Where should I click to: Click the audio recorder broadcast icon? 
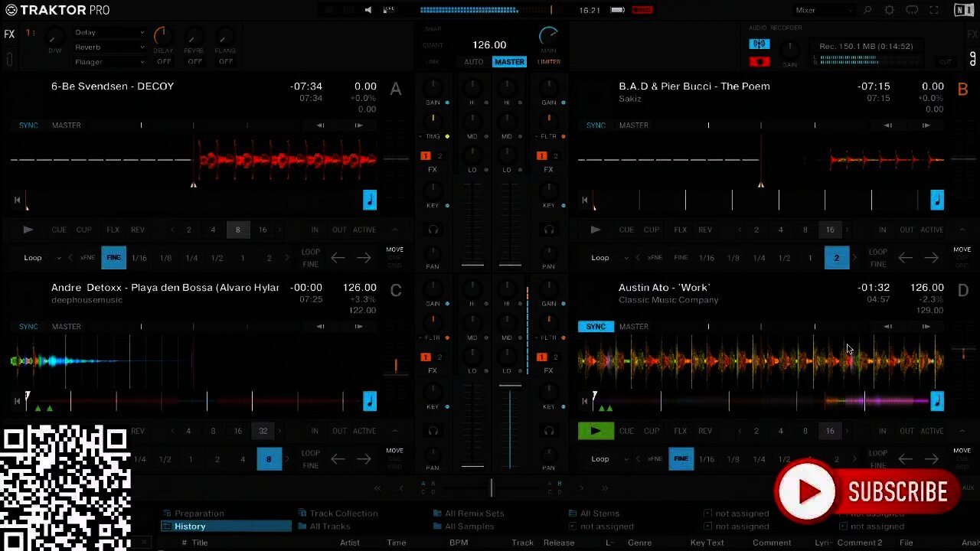pyautogui.click(x=759, y=44)
